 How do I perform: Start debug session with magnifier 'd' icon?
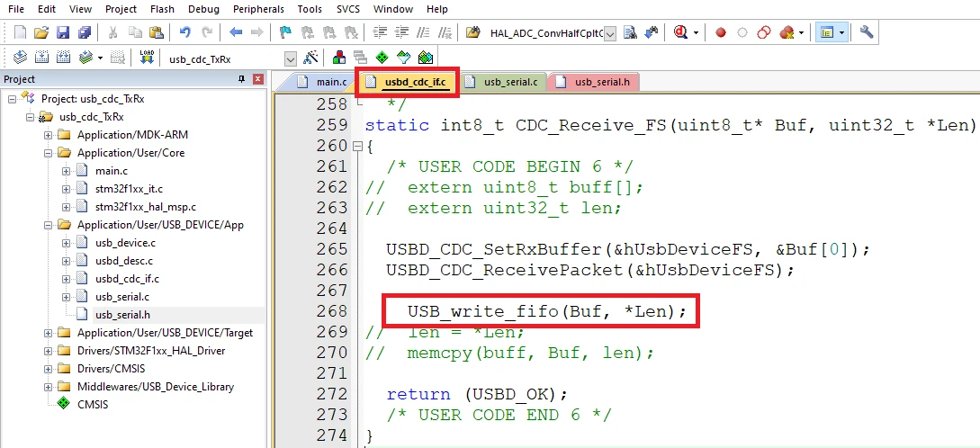(679, 32)
